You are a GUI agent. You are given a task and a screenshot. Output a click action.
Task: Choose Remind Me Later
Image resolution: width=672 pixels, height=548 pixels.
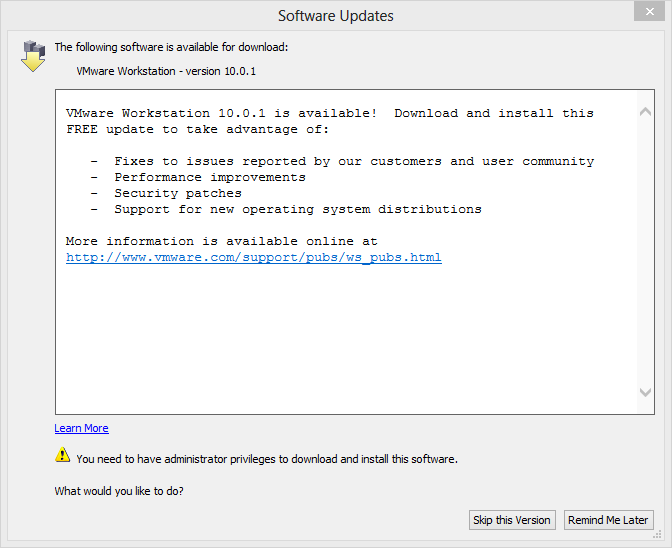[x=608, y=520]
